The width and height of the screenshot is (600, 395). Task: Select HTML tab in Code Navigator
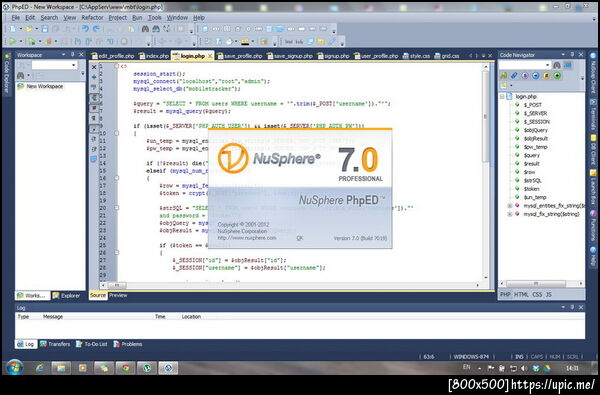pyautogui.click(x=521, y=294)
